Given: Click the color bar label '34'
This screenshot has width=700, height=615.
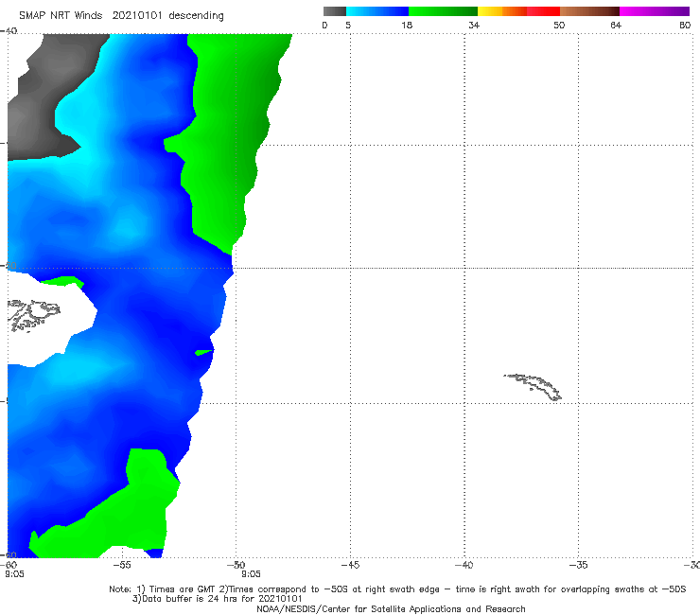Looking at the screenshot, I should (474, 25).
